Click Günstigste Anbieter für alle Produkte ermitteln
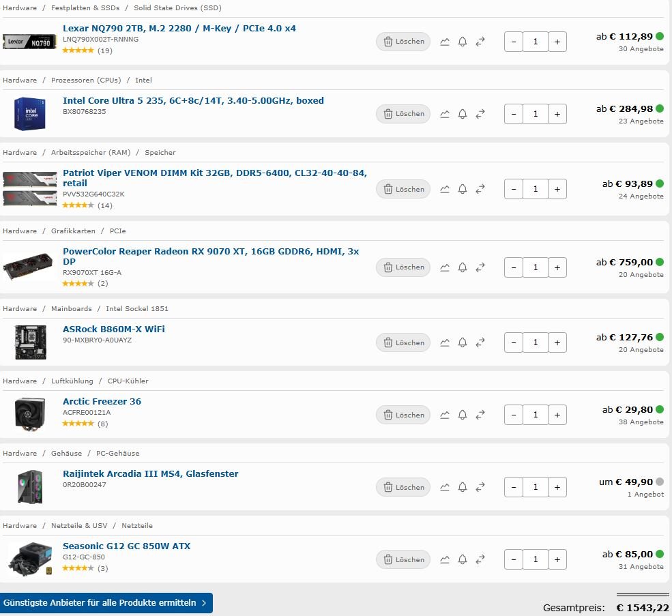Image resolution: width=672 pixels, height=616 pixels. 106,603
